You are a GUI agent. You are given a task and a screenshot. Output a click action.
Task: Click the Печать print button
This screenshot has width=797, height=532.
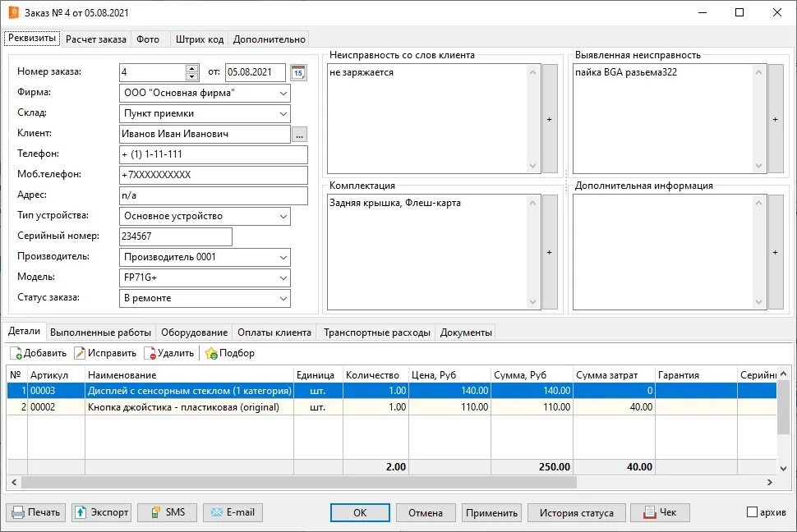(36, 512)
